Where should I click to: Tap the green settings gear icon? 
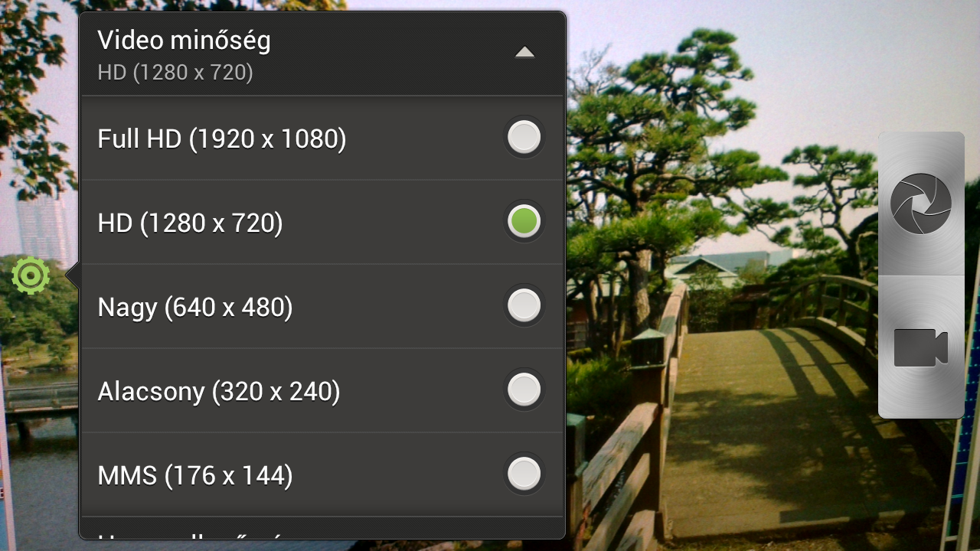pos(31,276)
